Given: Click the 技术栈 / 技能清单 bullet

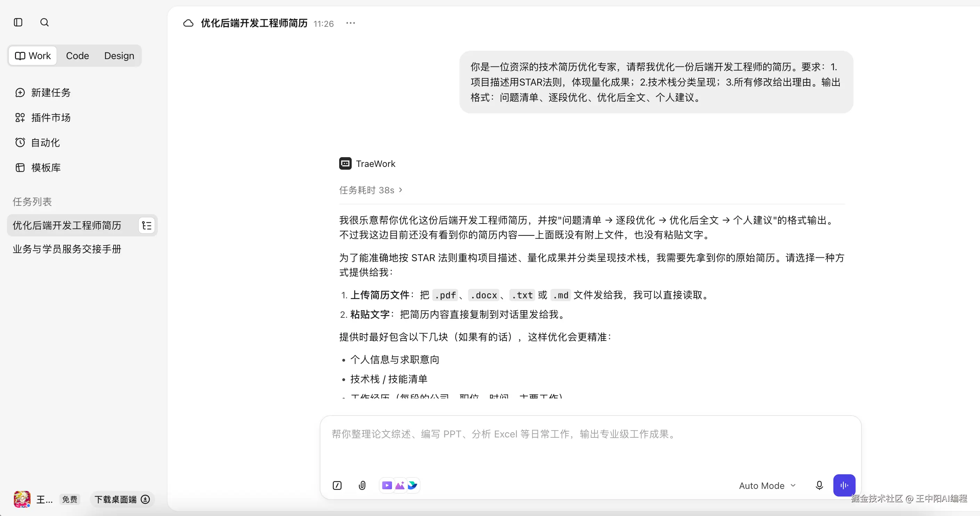Looking at the screenshot, I should pyautogui.click(x=389, y=379).
